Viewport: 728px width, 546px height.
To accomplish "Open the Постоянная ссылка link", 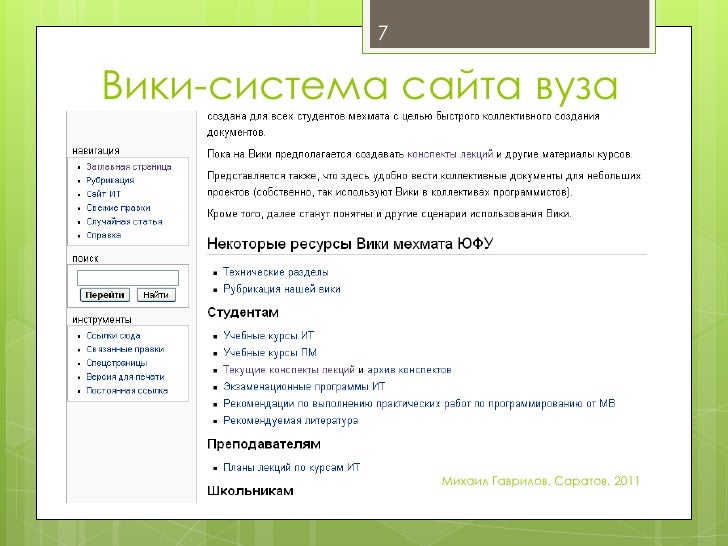I will pos(127,391).
